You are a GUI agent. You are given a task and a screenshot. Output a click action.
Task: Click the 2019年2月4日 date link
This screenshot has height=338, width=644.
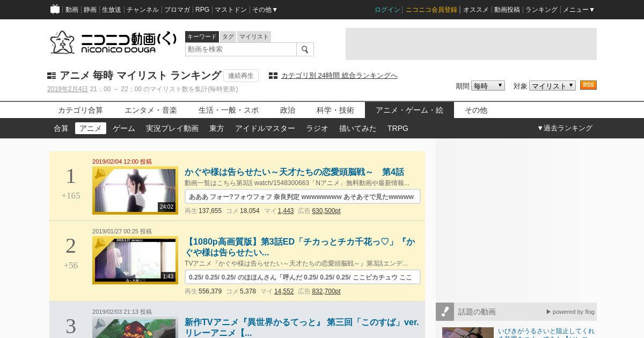68,89
